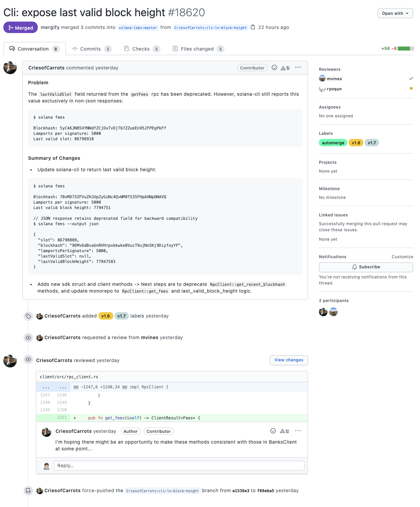Viewport: 420px width, 507px height.
Task: Click the Merged status badge
Action: (x=21, y=28)
